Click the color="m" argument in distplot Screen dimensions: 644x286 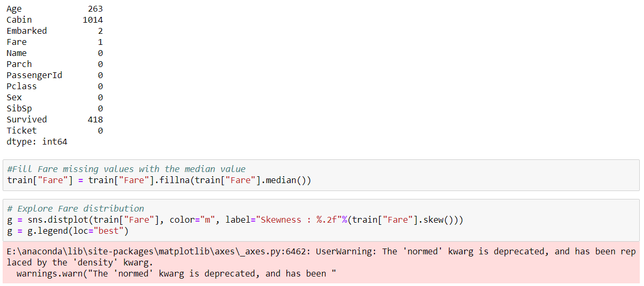point(193,220)
